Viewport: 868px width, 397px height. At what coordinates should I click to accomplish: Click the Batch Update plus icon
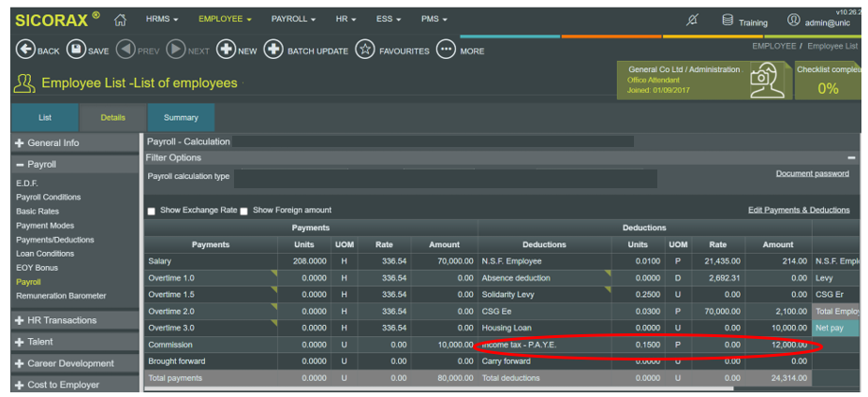coord(272,51)
